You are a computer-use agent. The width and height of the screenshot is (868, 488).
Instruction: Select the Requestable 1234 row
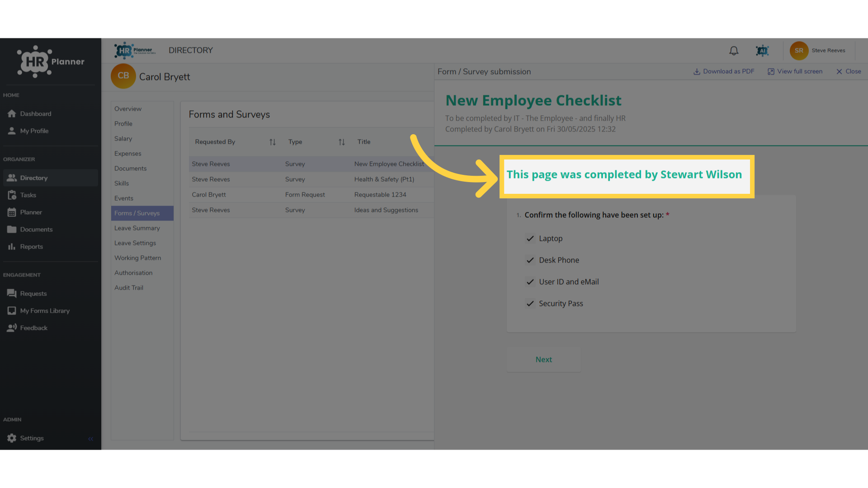pos(311,195)
